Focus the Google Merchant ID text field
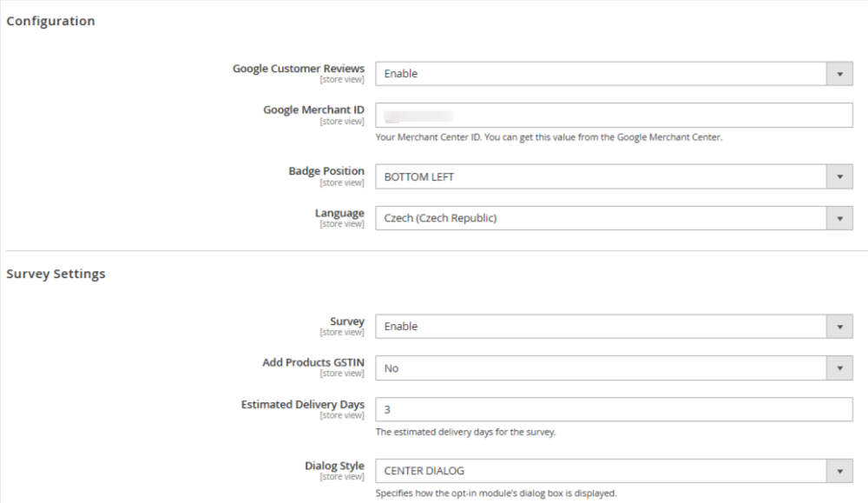Viewport: 868px width, 503px height. tap(614, 116)
